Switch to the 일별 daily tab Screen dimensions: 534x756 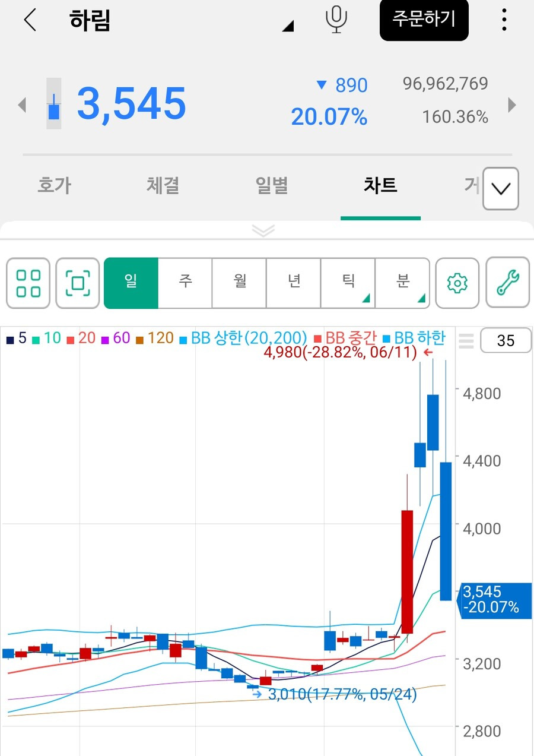pyautogui.click(x=272, y=186)
